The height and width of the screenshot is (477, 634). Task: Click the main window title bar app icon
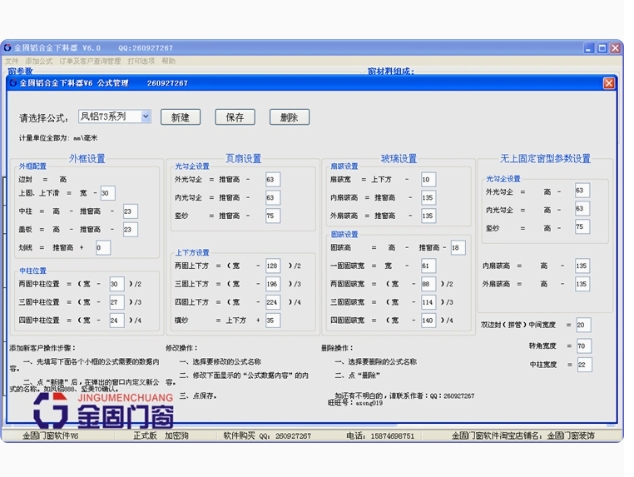pos(7,48)
